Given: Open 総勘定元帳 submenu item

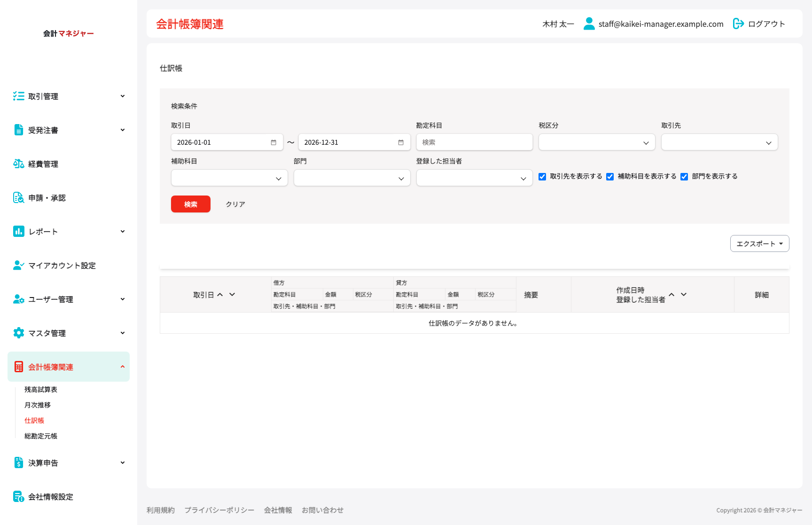Looking at the screenshot, I should (41, 436).
